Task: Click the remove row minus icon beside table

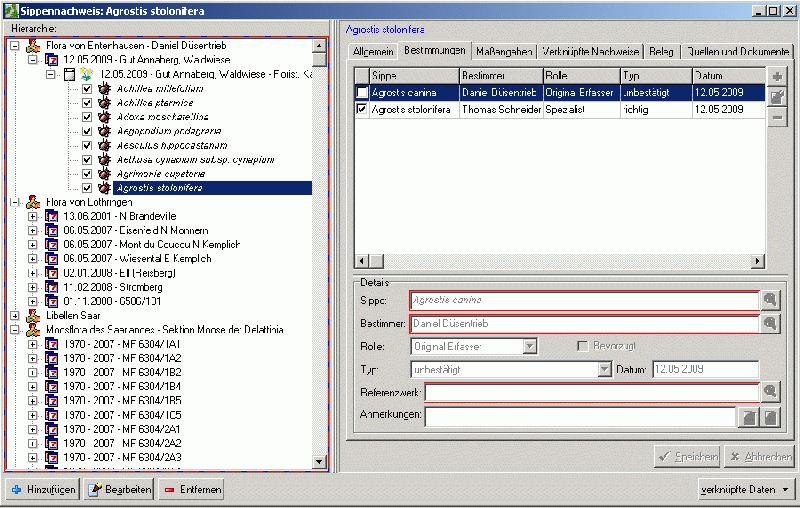Action: click(778, 118)
